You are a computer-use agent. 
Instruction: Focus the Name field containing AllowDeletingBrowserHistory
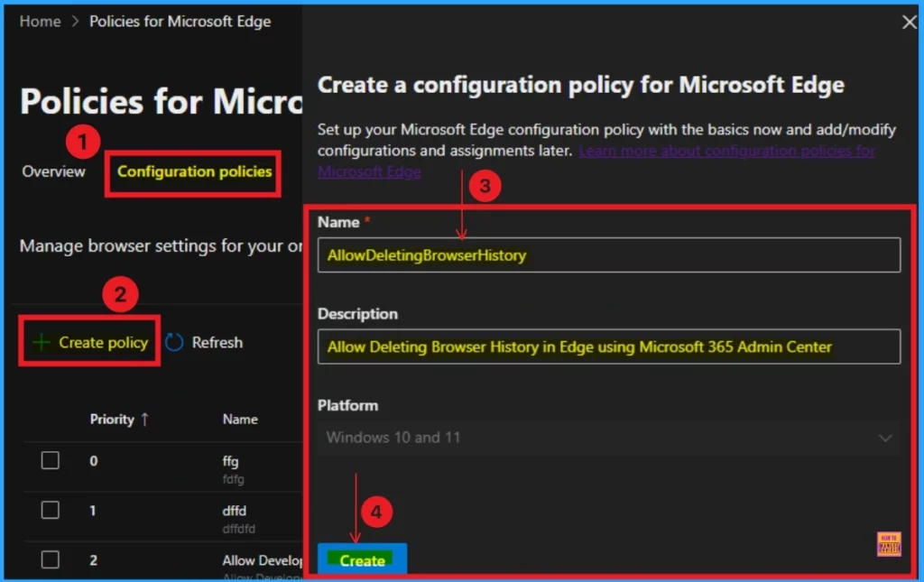(609, 255)
